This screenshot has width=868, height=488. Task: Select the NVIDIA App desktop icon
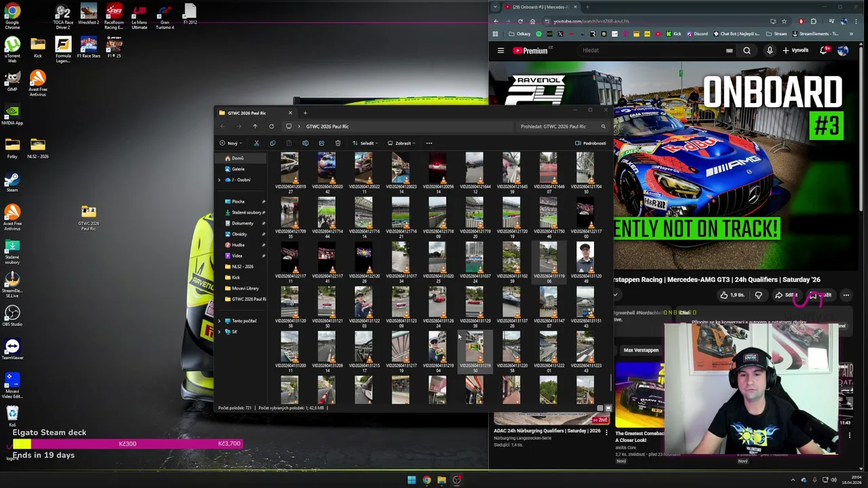tap(12, 115)
